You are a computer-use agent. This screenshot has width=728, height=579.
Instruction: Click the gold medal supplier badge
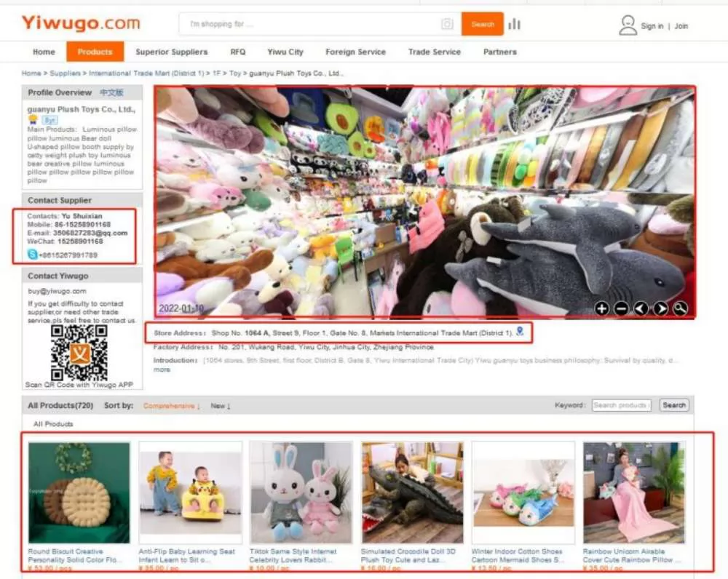click(x=33, y=119)
